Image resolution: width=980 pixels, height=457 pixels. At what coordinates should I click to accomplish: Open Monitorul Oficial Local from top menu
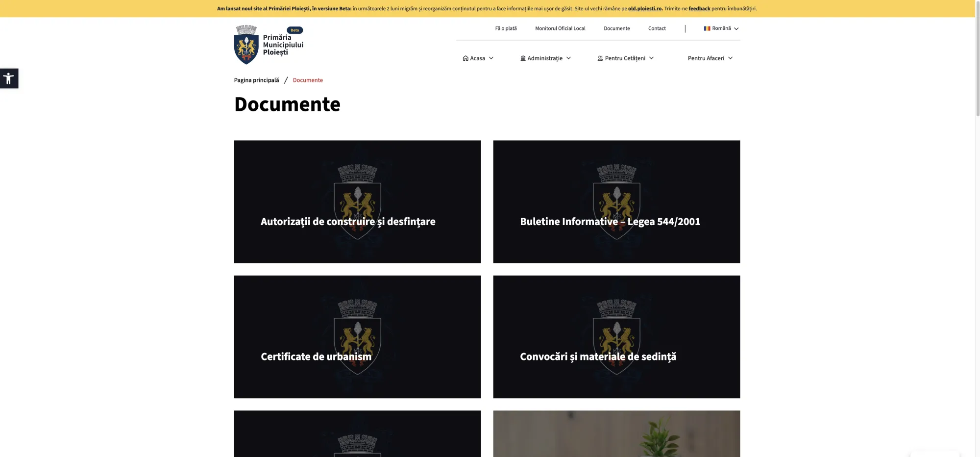(x=560, y=28)
